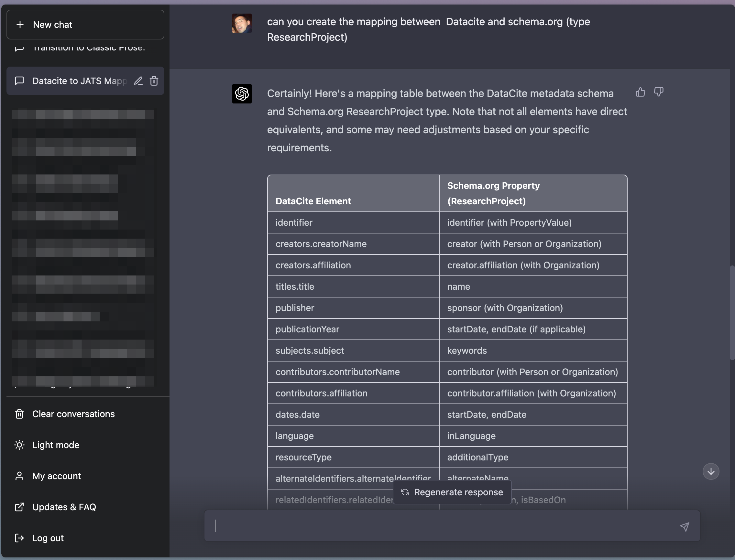Click the plus icon in New chat
Viewport: 735px width, 560px height.
pos(20,25)
